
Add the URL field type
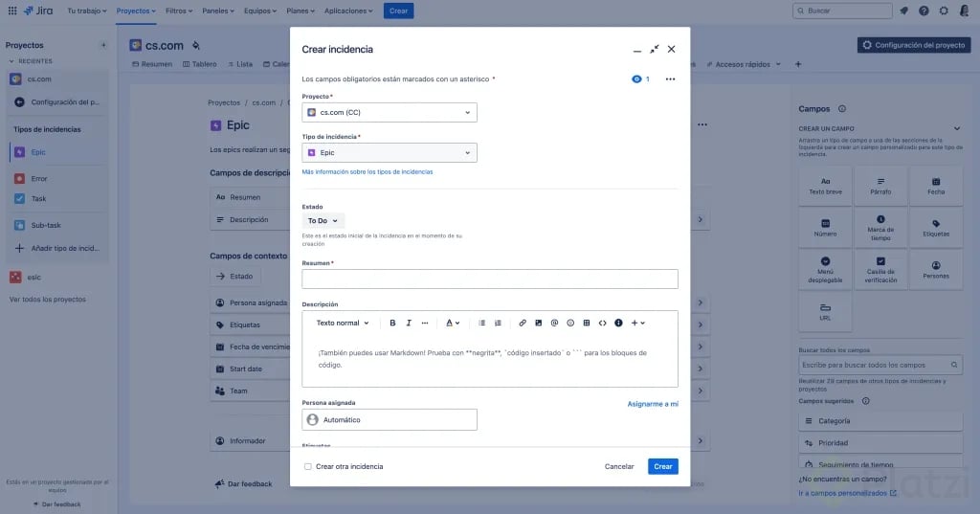825,311
